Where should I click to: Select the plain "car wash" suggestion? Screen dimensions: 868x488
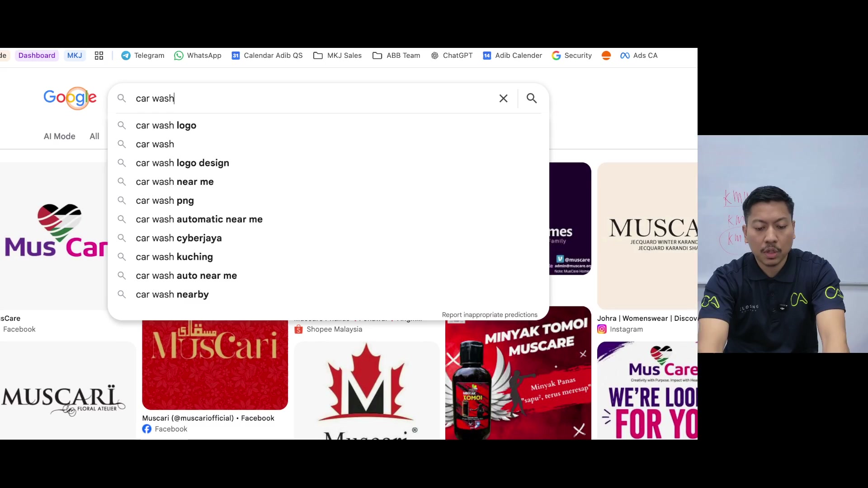click(328, 144)
